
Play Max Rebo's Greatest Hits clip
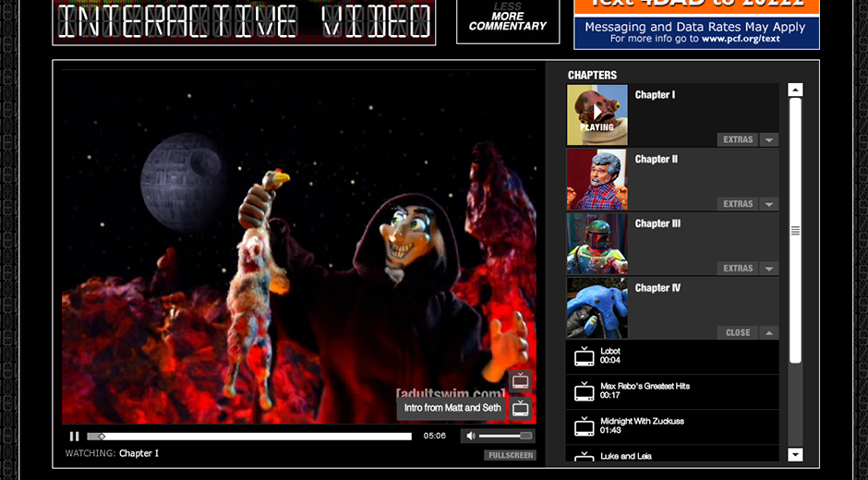(x=672, y=392)
